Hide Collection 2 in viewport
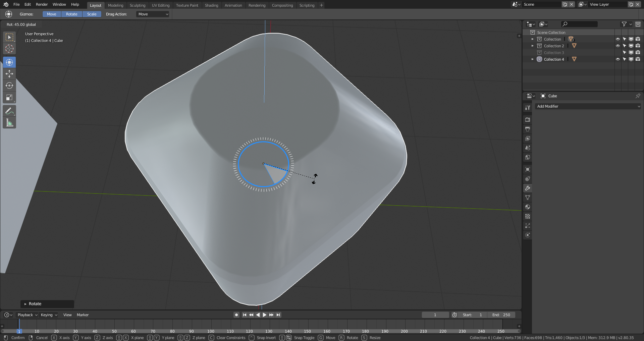Image resolution: width=644 pixels, height=341 pixels. (618, 46)
